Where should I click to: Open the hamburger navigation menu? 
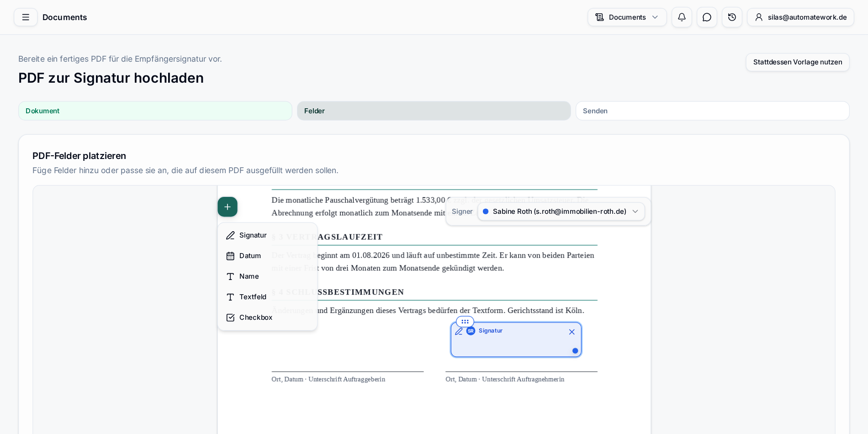click(26, 17)
